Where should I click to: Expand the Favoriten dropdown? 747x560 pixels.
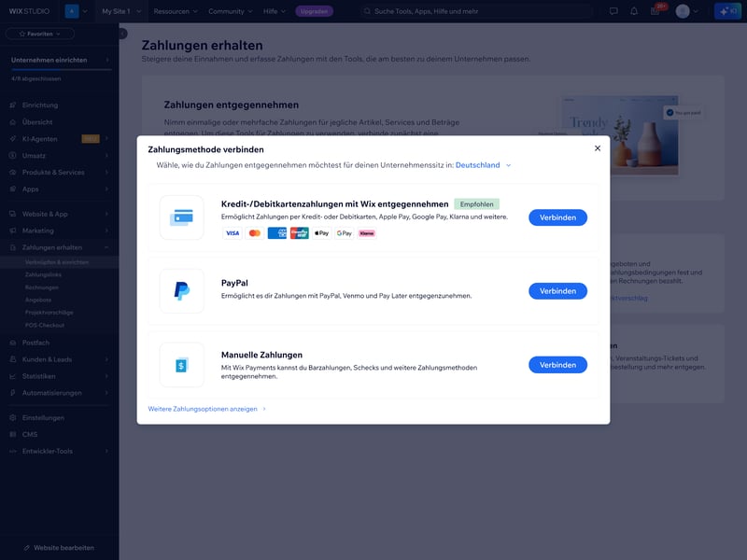pos(39,34)
